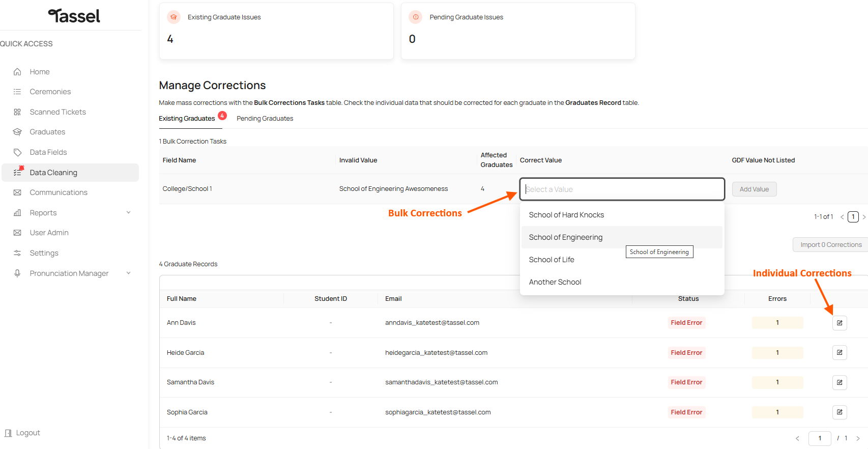The width and height of the screenshot is (868, 449).
Task: Click the Graduates cap icon in sidebar
Action: (17, 132)
